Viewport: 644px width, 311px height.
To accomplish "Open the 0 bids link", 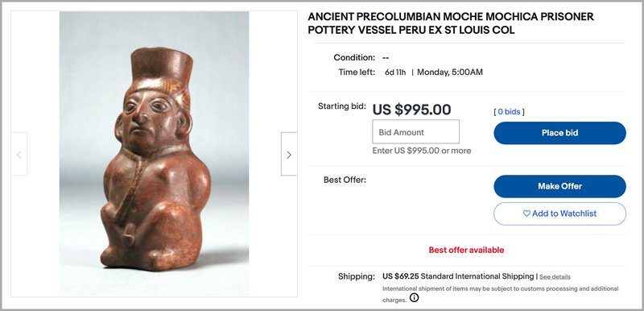I will tap(509, 112).
